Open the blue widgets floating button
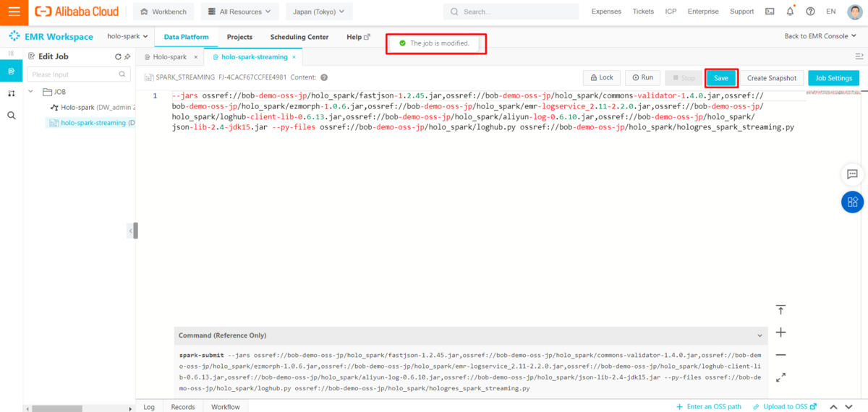 point(852,202)
